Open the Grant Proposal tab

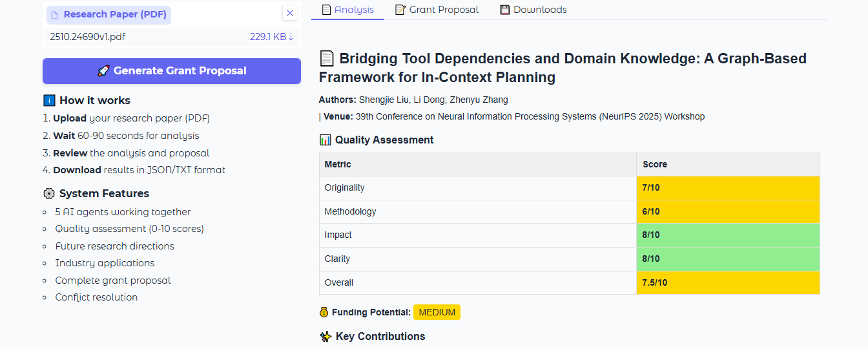click(437, 10)
